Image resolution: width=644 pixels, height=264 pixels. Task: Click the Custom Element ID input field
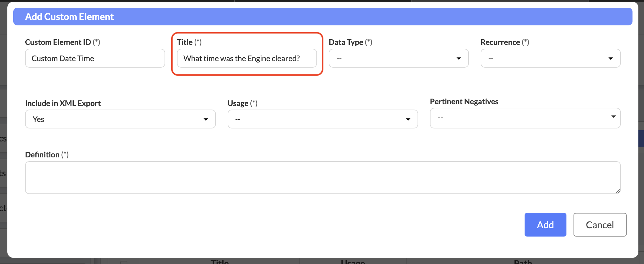point(95,58)
